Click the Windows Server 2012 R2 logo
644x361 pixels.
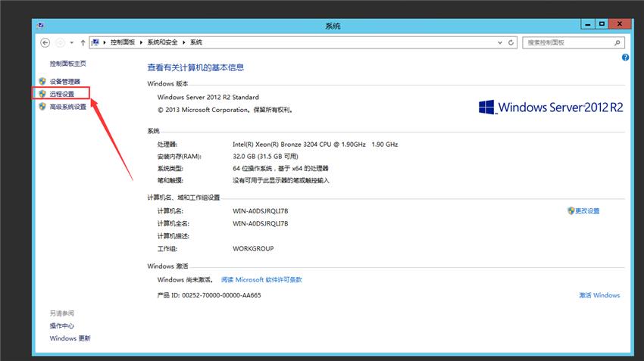[x=551, y=107]
